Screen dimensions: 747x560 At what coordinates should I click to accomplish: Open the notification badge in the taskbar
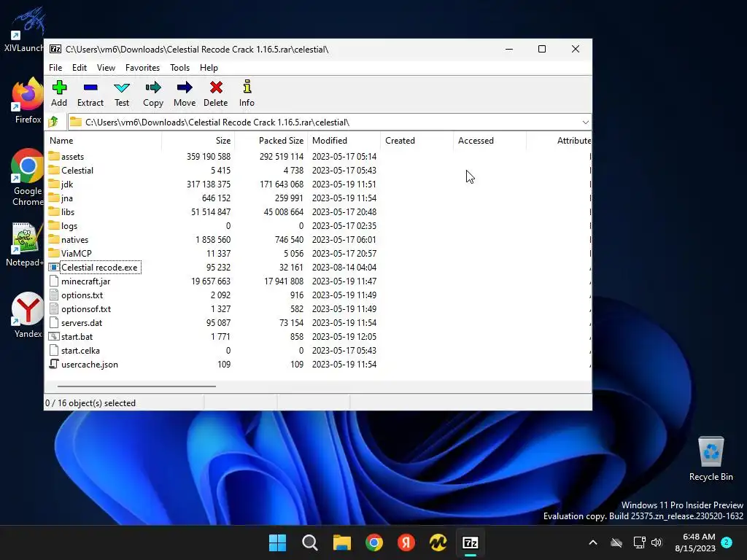(x=727, y=542)
